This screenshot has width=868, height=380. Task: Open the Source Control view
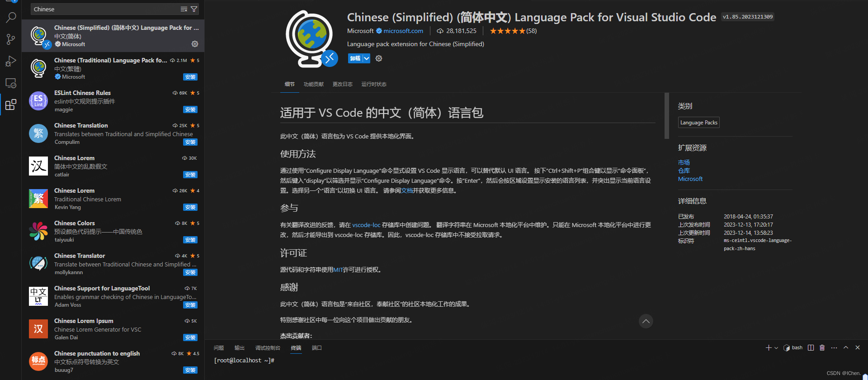[11, 39]
